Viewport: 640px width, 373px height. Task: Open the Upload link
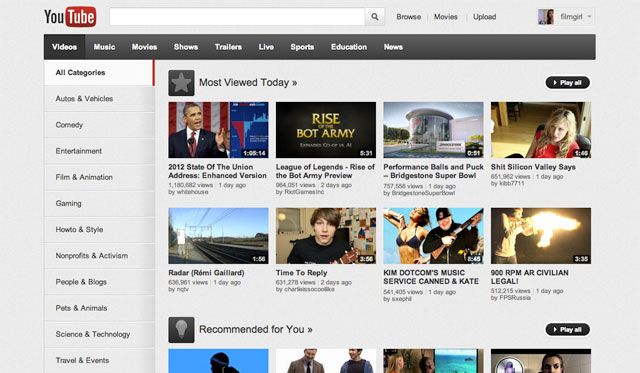pyautogui.click(x=484, y=17)
